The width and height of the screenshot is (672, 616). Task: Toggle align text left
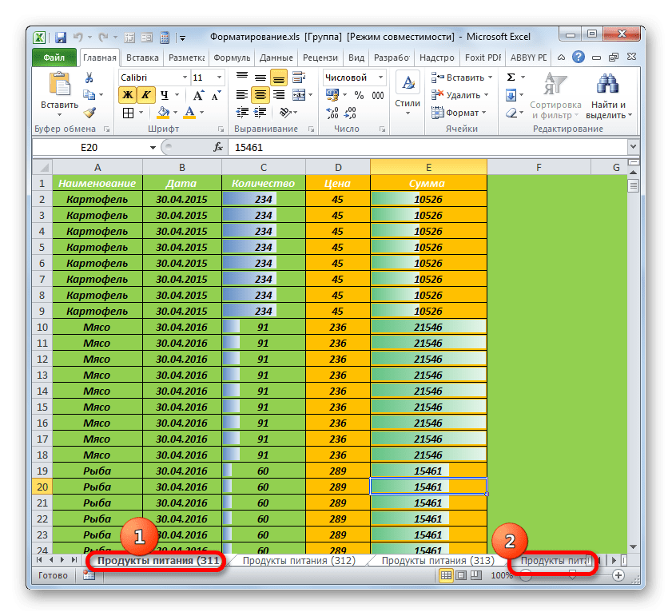(242, 95)
